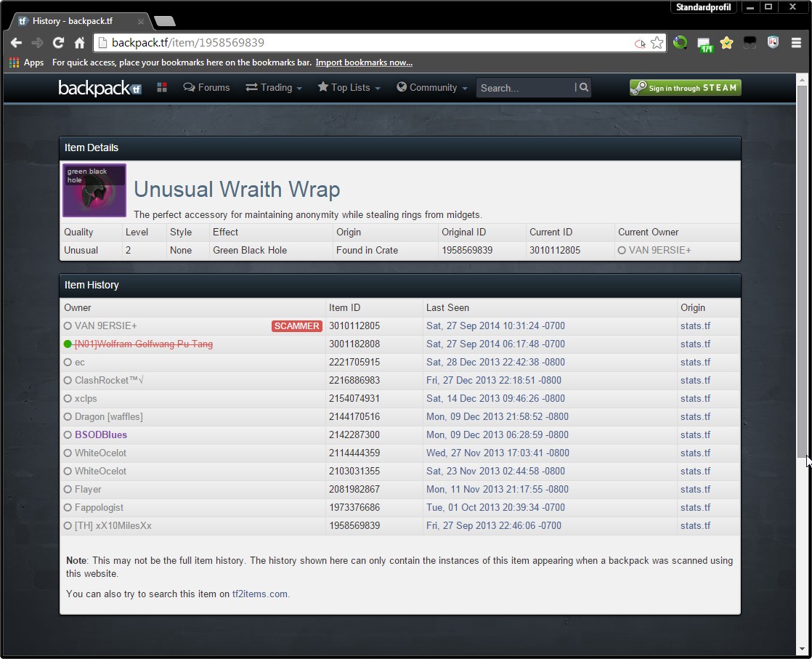Image resolution: width=812 pixels, height=659 pixels.
Task: Click the Green Black Hole effect value
Action: click(x=250, y=250)
